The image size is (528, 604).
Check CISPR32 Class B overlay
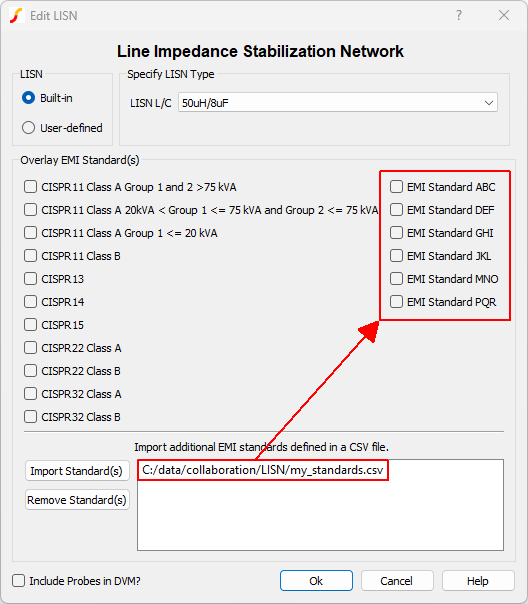pos(30,417)
